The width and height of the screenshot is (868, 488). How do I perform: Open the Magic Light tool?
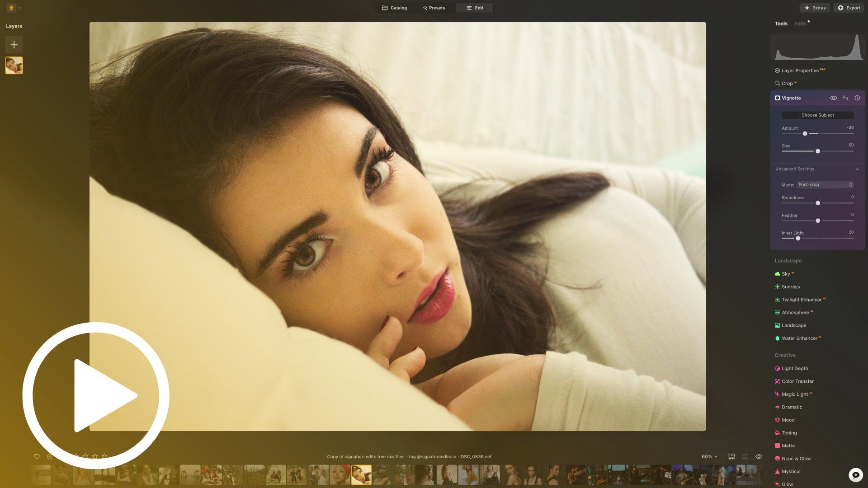(794, 394)
